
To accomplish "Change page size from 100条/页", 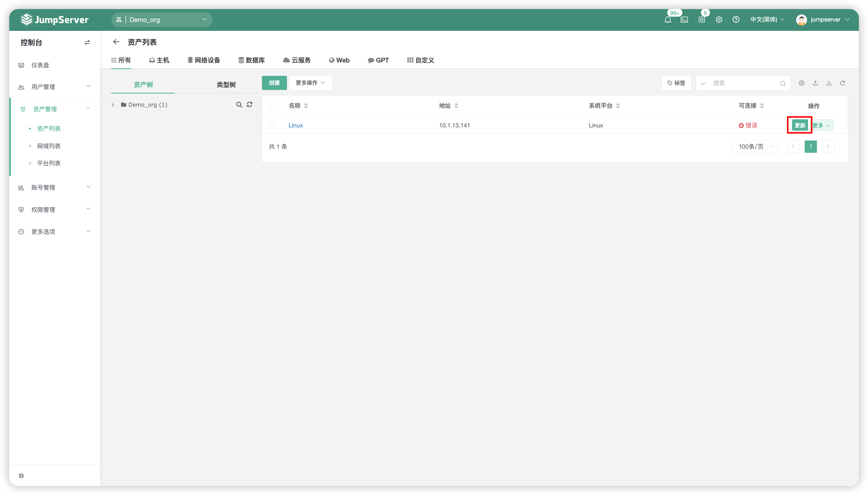I will pyautogui.click(x=755, y=147).
